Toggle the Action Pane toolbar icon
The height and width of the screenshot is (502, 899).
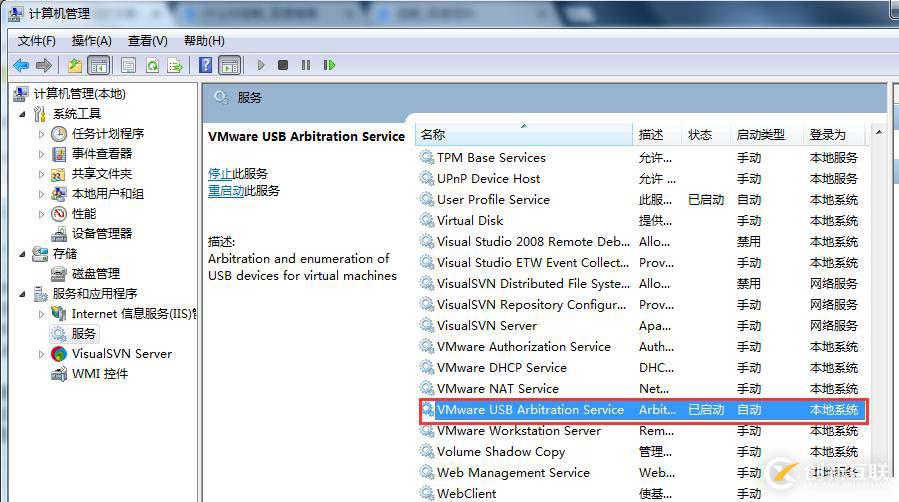tap(230, 65)
